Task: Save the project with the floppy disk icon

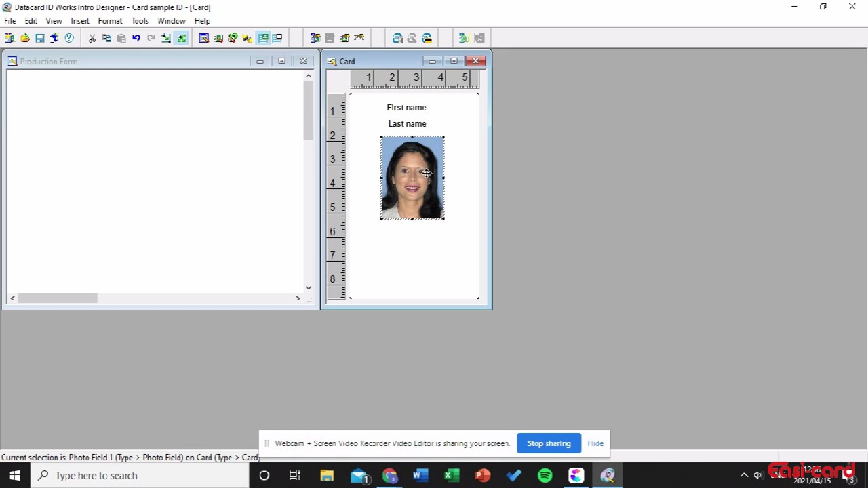Action: [40, 38]
